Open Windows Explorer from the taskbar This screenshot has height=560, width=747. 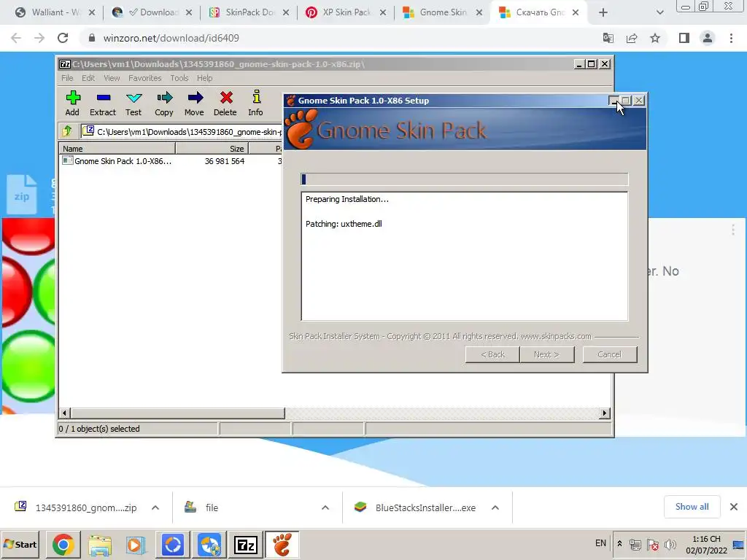(x=99, y=544)
